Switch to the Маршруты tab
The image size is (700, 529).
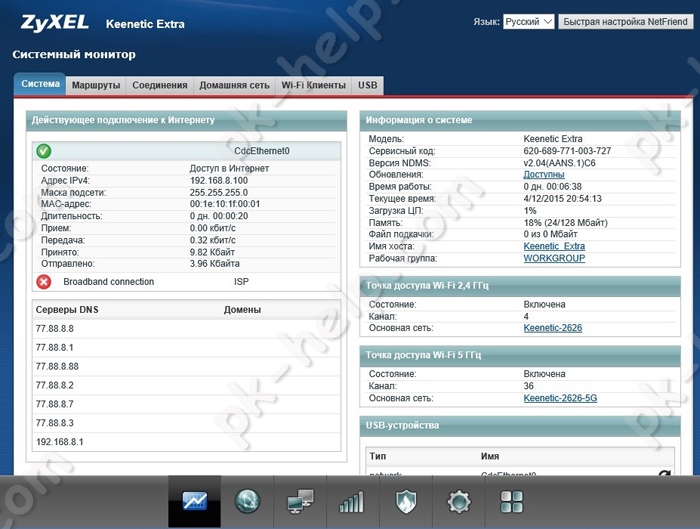(x=96, y=85)
